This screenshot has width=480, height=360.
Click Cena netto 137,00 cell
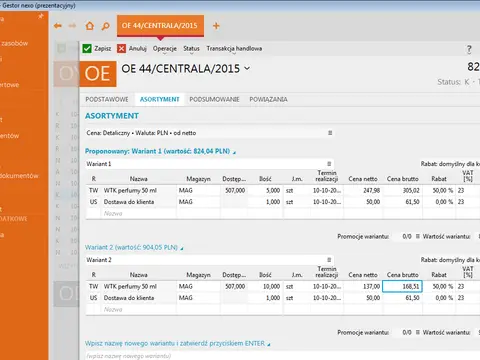tap(363, 286)
